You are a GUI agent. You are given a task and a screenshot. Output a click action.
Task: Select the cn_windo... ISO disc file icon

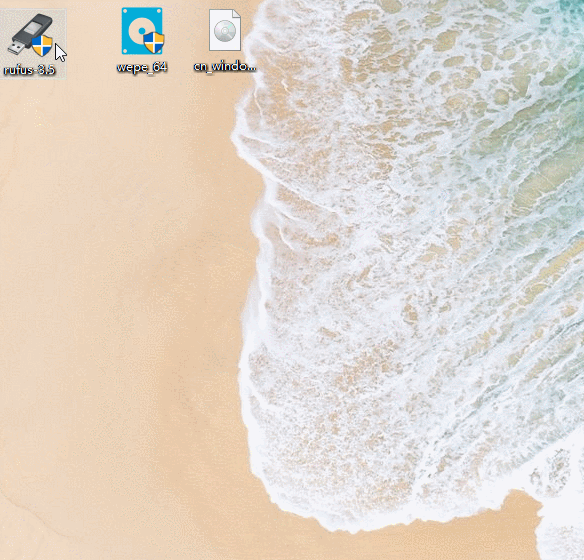click(x=225, y=30)
